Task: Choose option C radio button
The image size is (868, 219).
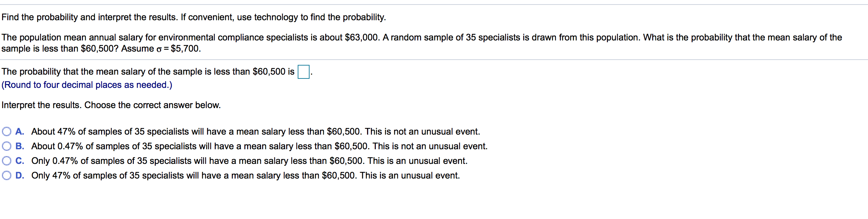Action: tap(7, 161)
